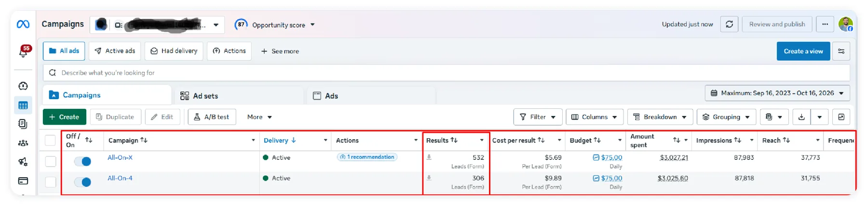Click Review and publish button
Image resolution: width=868 pixels, height=208 pixels.
point(777,24)
